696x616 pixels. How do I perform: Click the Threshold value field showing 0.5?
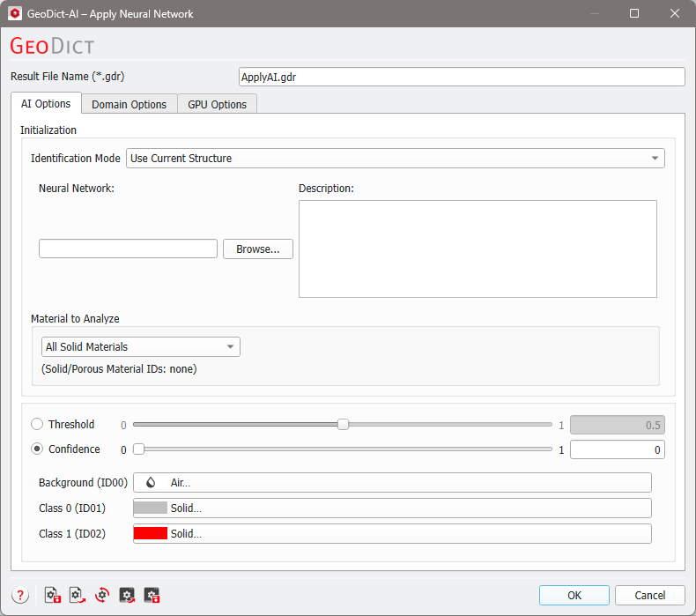click(617, 425)
